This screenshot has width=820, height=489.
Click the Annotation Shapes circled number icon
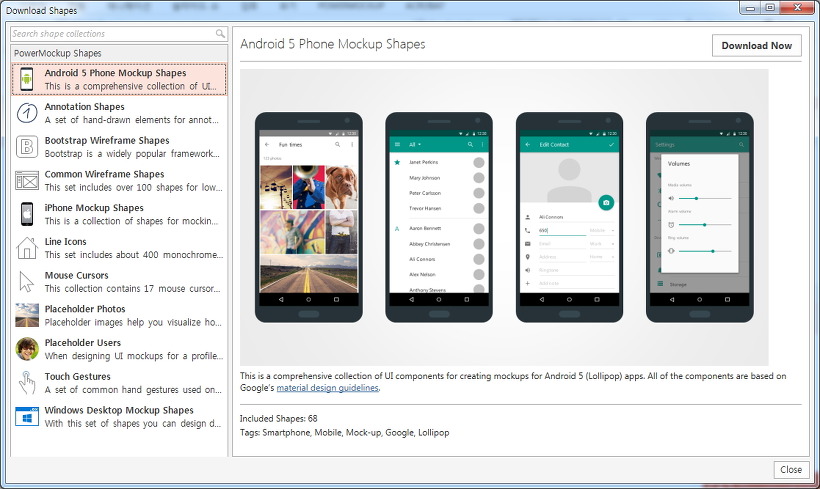(27, 113)
